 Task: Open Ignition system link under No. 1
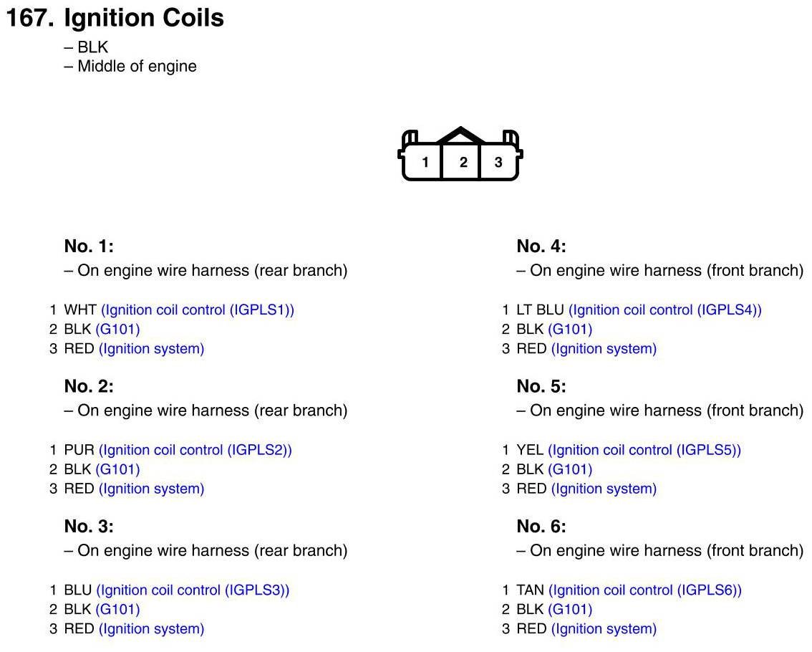[151, 349]
